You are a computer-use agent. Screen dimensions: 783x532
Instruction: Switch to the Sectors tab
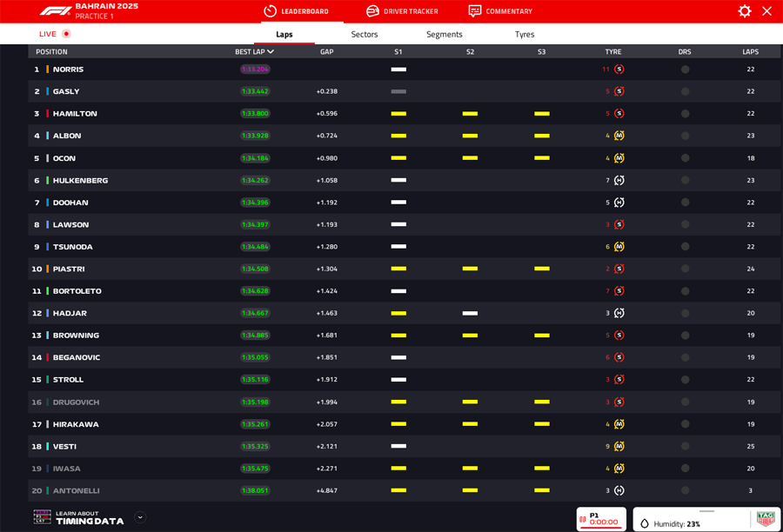(x=365, y=34)
